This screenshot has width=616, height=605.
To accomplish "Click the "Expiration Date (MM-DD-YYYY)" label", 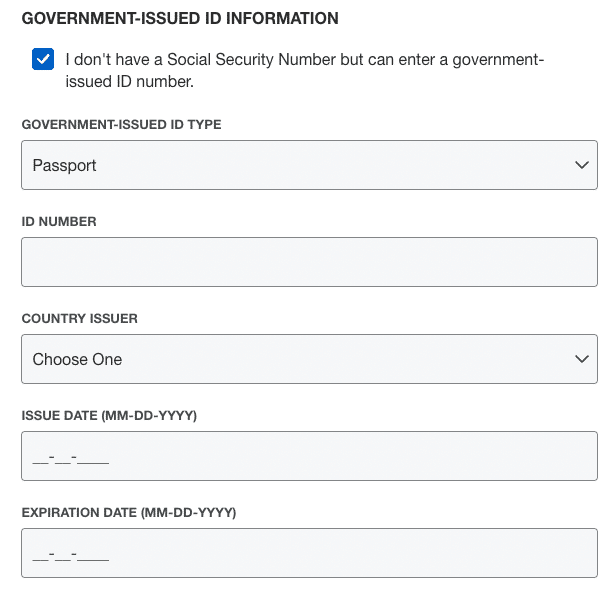I will coord(128,513).
